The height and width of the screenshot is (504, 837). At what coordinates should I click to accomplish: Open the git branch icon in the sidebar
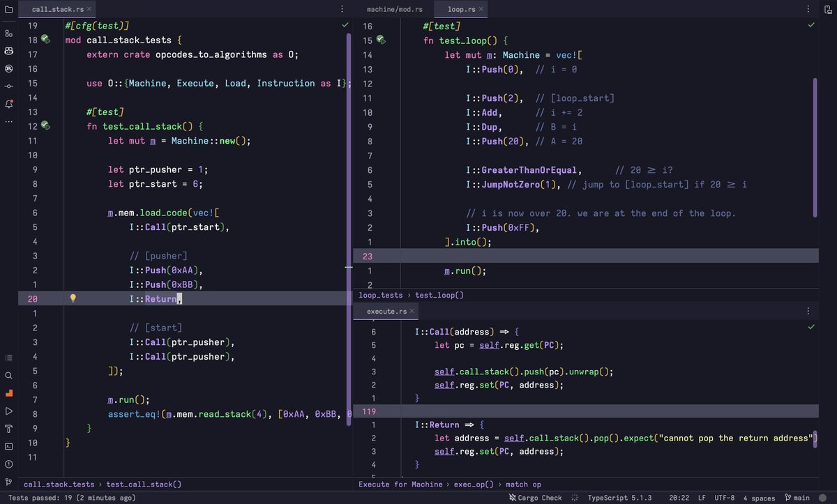click(x=9, y=482)
